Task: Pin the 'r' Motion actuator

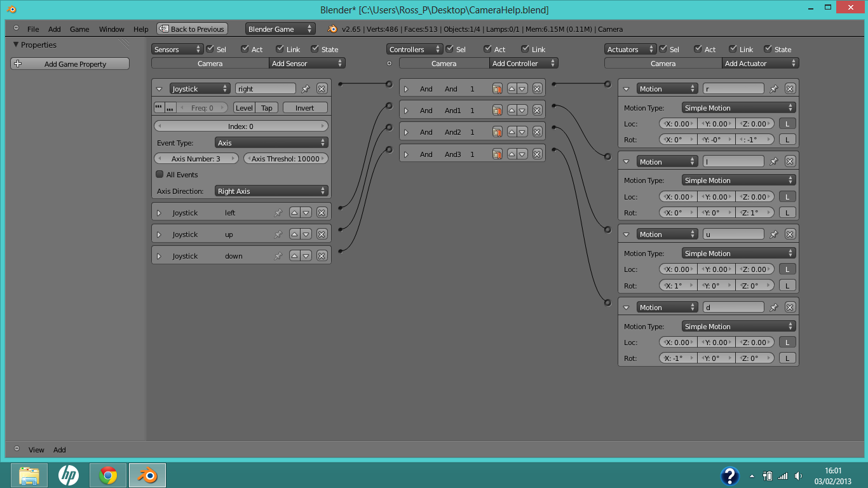Action: click(x=774, y=89)
